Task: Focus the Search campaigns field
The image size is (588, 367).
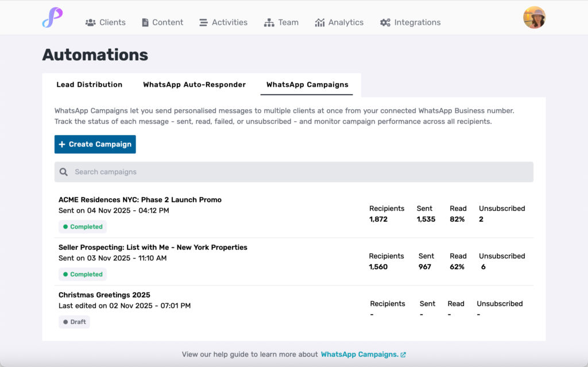Action: pos(299,172)
